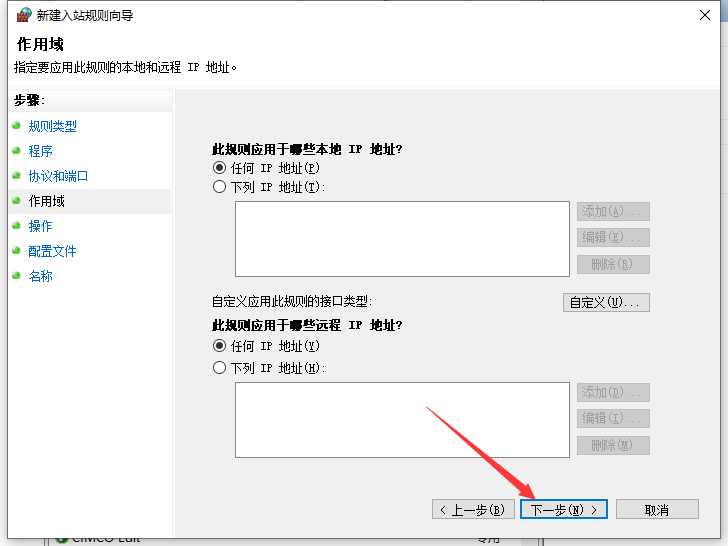The height and width of the screenshot is (546, 728).
Task: Click the local IP address list box
Action: point(402,239)
